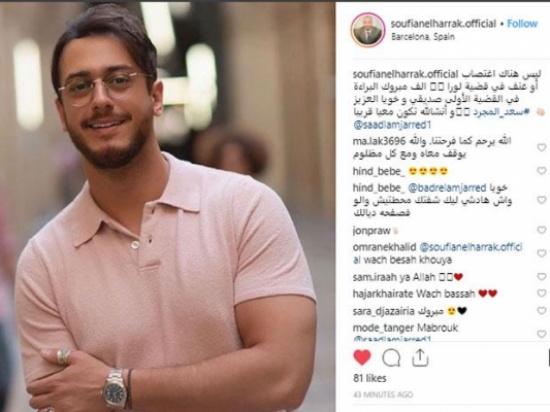View the 81 likes list
This screenshot has width=550, height=412.
click(370, 378)
